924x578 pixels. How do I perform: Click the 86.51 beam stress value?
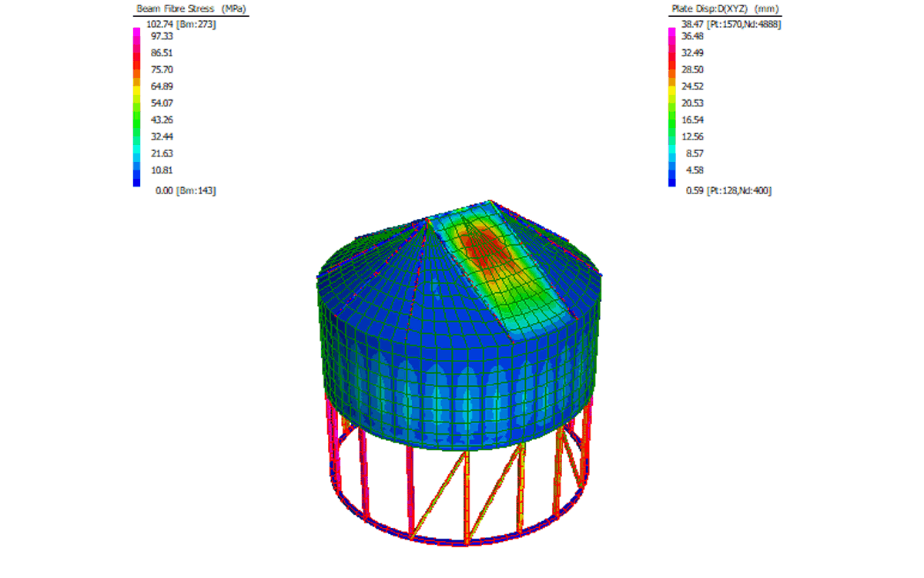[x=162, y=53]
